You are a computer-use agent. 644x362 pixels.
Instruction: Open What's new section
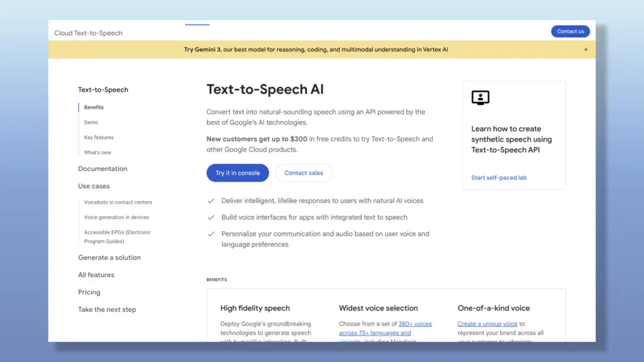pos(97,152)
